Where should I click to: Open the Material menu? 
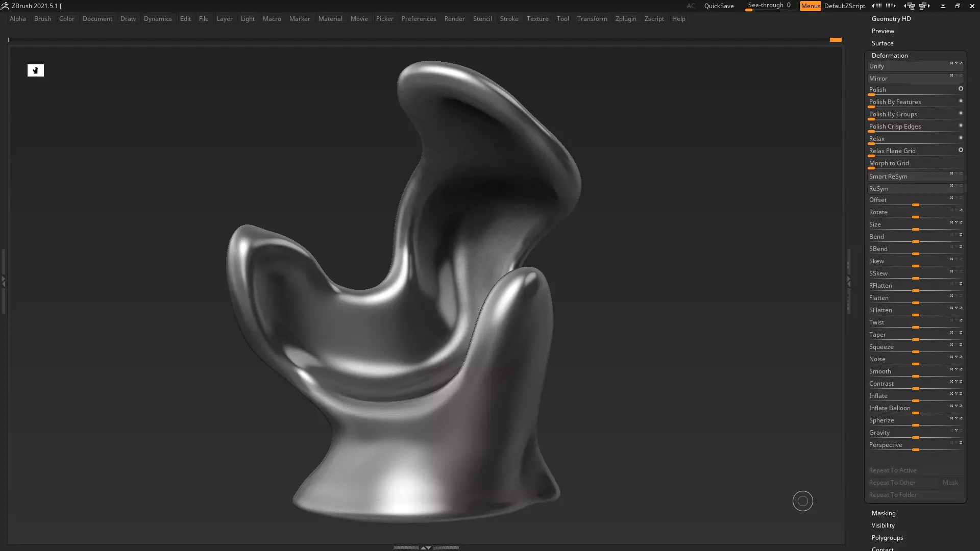point(330,19)
